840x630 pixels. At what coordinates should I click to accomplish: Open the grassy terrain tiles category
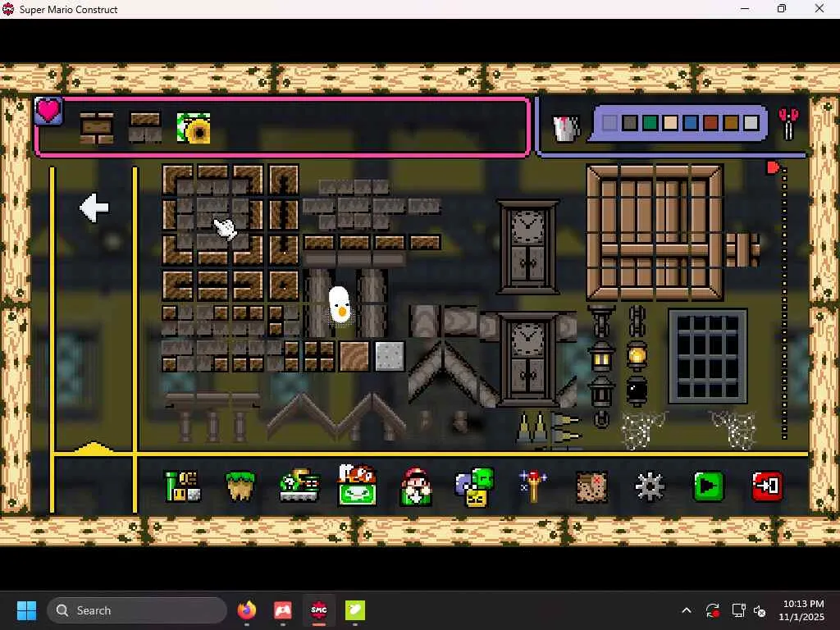[x=240, y=486]
